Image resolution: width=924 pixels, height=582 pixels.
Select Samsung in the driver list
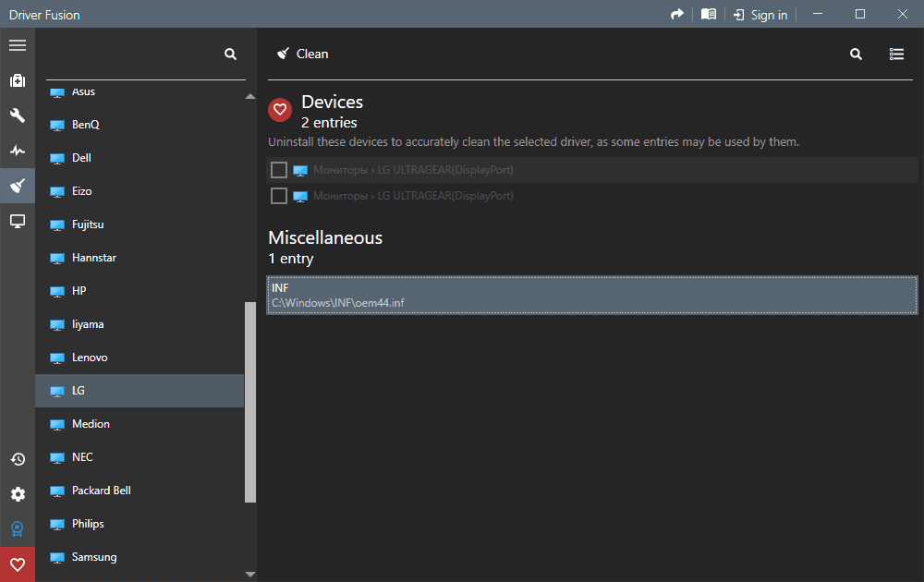(94, 557)
